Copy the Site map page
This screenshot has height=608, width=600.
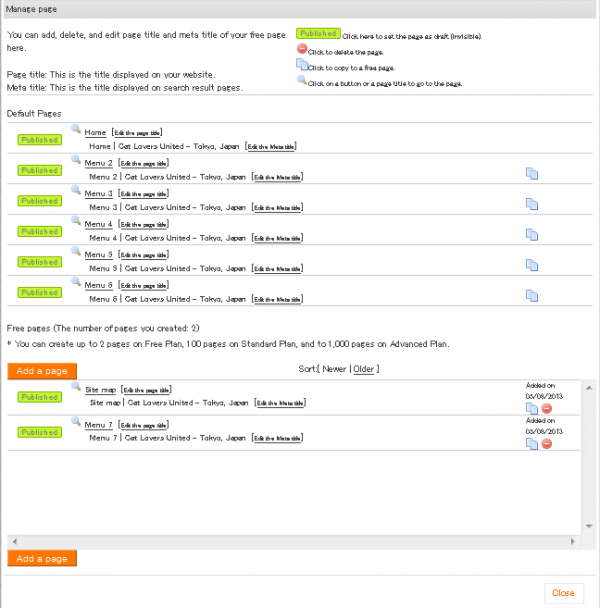[532, 408]
